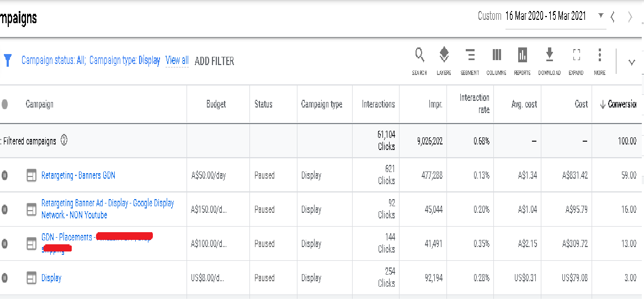Click the blue filter funnel icon

click(x=7, y=60)
